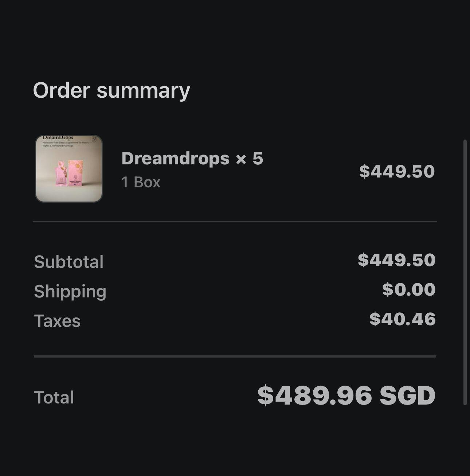Screen dimensions: 470x476
Task: Click the Subtotal label
Action: tap(69, 262)
